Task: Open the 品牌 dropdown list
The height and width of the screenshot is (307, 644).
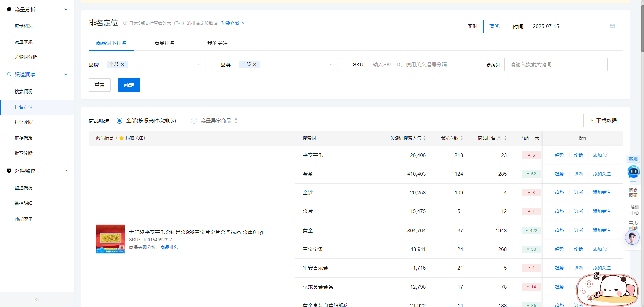Action: click(x=199, y=64)
